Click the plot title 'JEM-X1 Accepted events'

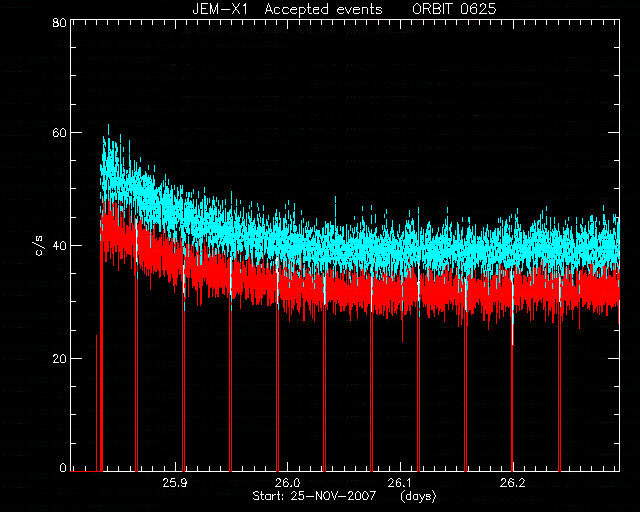tap(287, 9)
